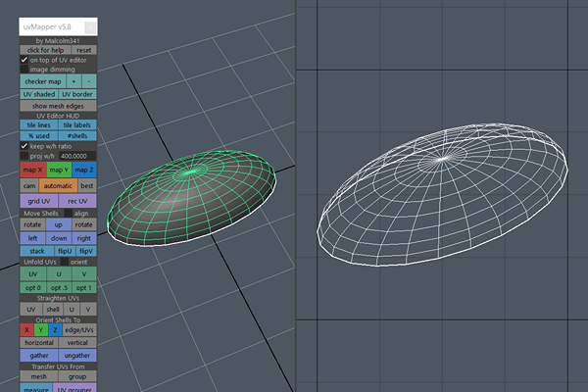Select red 'map X' projection button

click(32, 171)
